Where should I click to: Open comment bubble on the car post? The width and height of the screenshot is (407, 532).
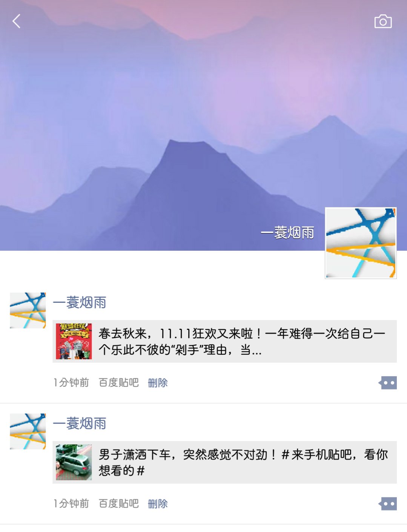(387, 504)
